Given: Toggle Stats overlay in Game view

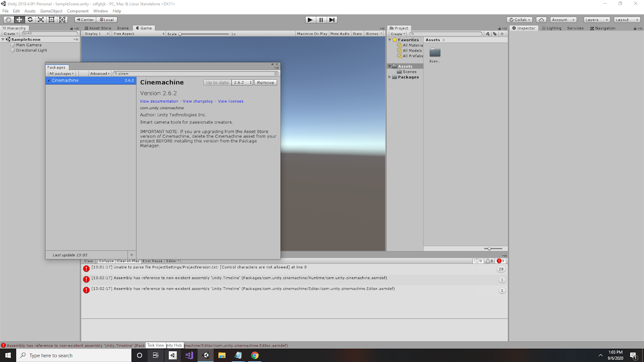Looking at the screenshot, I should tap(357, 34).
